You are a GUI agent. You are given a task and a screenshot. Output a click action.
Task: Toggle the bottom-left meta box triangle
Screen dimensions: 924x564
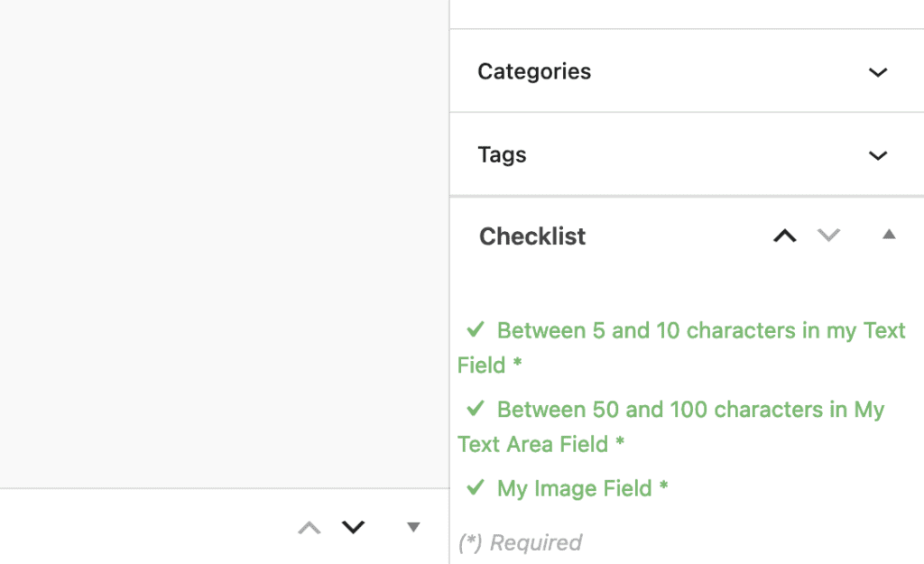pos(413,527)
